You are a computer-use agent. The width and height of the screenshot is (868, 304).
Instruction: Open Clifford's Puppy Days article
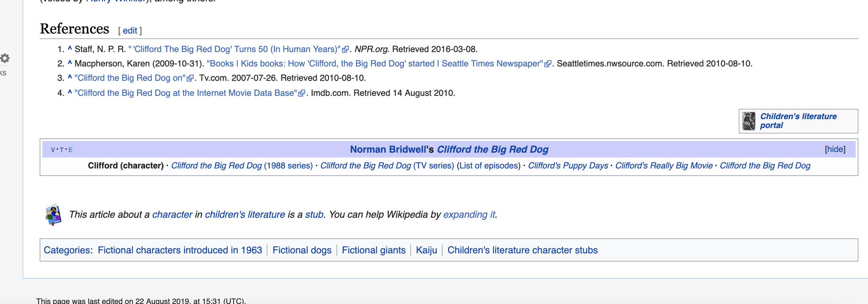point(568,166)
